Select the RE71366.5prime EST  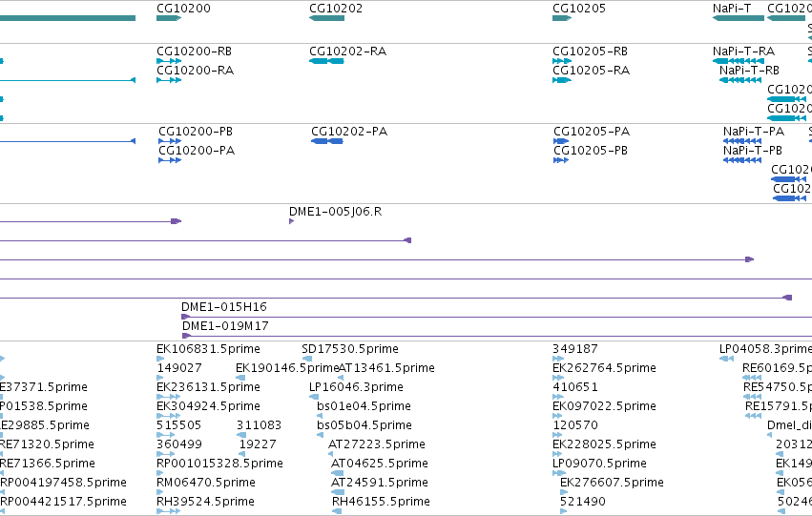click(2, 472)
